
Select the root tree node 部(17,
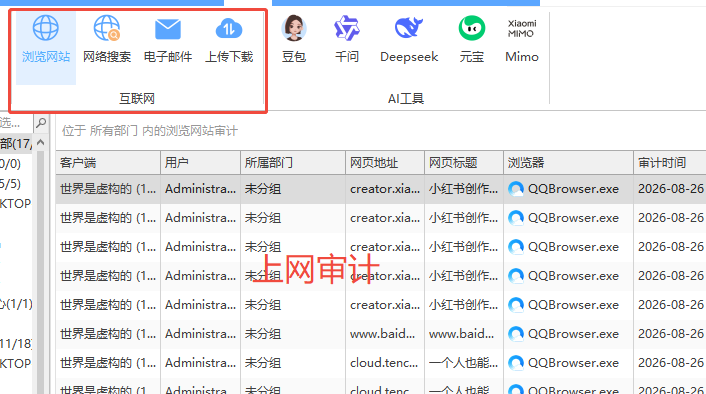coord(16,144)
